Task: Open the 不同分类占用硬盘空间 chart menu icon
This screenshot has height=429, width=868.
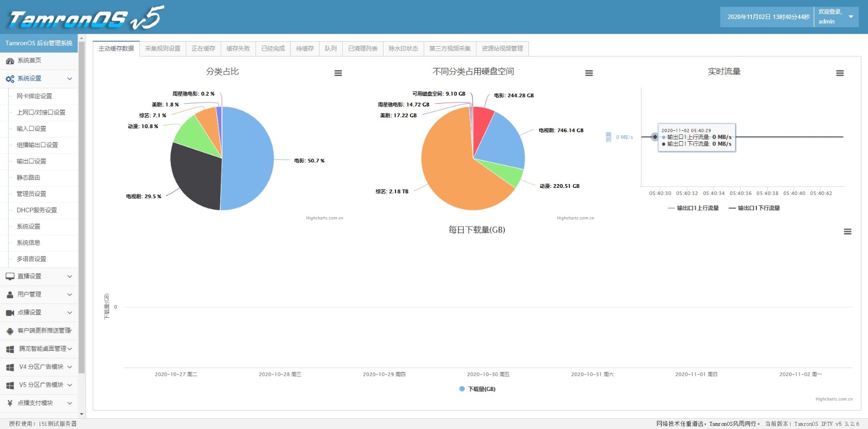Action: (x=589, y=73)
